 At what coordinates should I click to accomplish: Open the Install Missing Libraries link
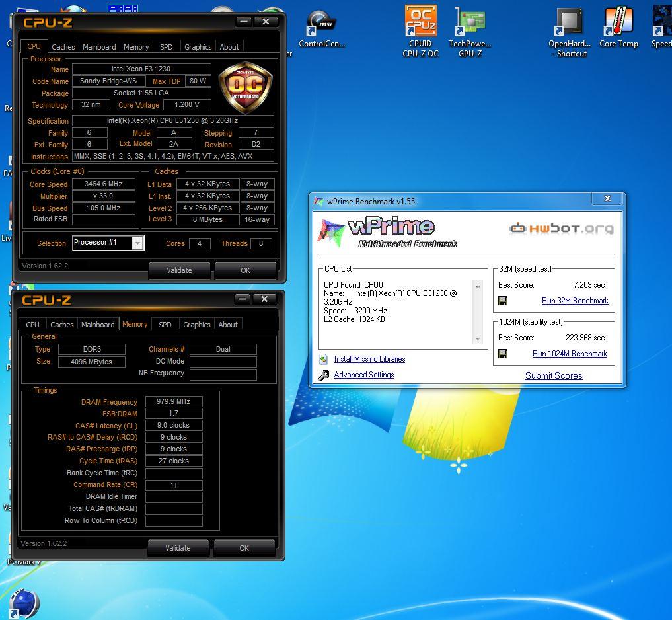tap(369, 359)
